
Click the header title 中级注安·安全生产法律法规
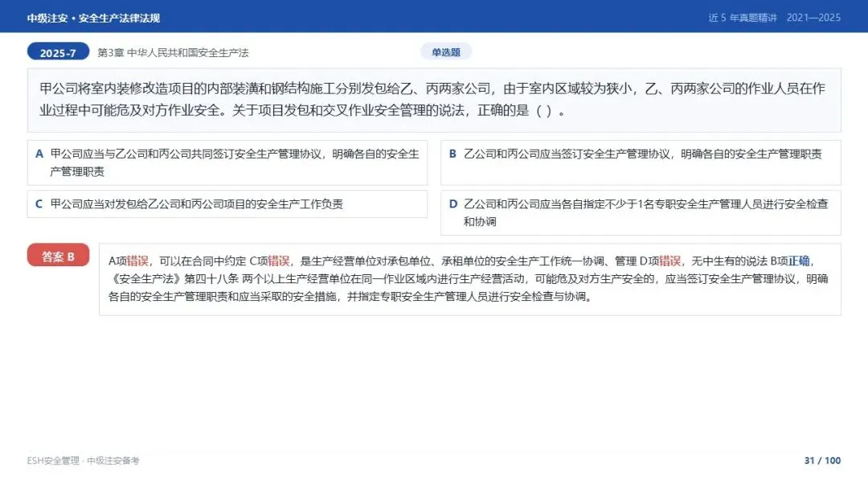[x=93, y=18]
